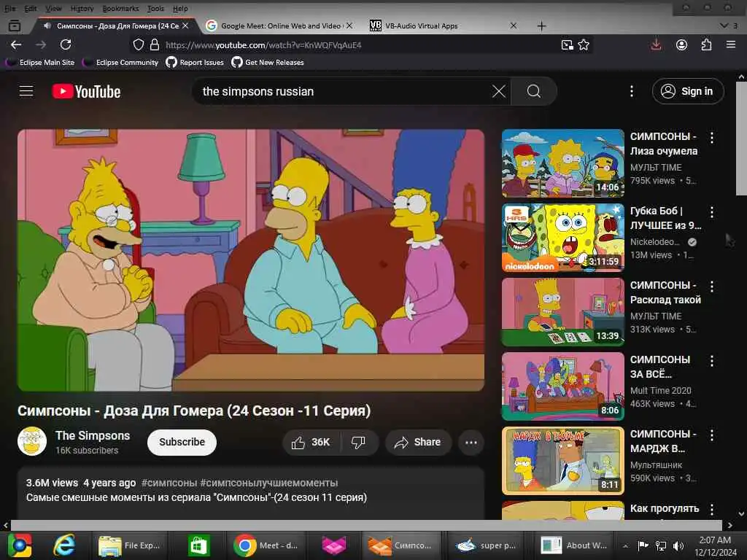Viewport: 747px width, 560px height.
Task: Bookmark this page with the star icon
Action: (x=584, y=44)
